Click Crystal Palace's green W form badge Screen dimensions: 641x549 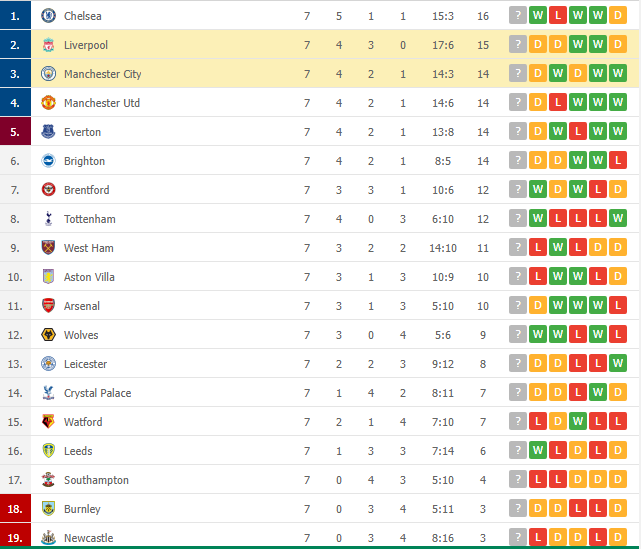(598, 392)
